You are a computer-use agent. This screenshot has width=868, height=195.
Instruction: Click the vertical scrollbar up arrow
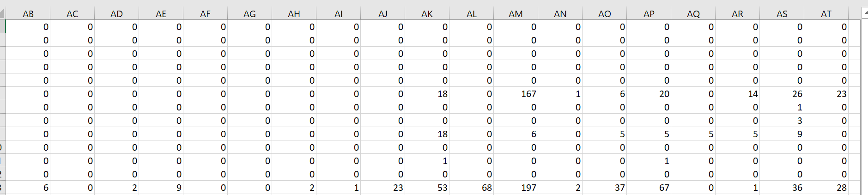pos(865,13)
